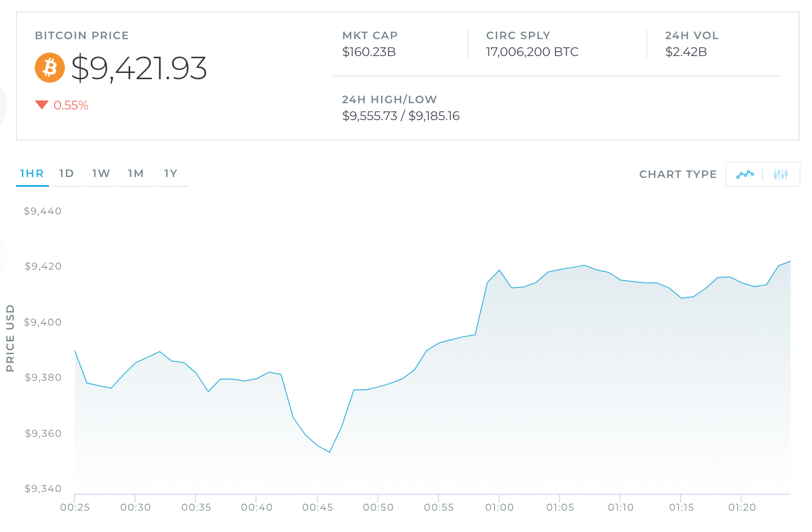This screenshot has width=812, height=532.
Task: Click the 0.55% change percentage
Action: point(71,105)
